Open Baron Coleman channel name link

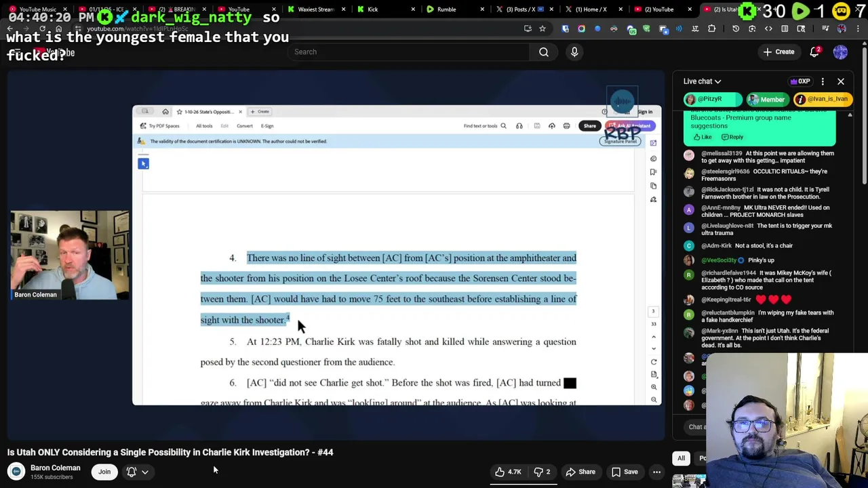55,468
